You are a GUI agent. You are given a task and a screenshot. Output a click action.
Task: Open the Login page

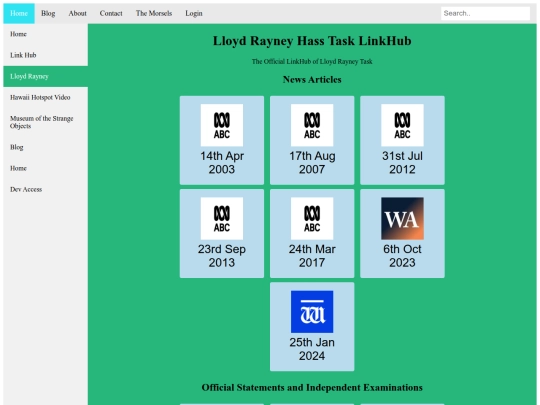pyautogui.click(x=194, y=13)
